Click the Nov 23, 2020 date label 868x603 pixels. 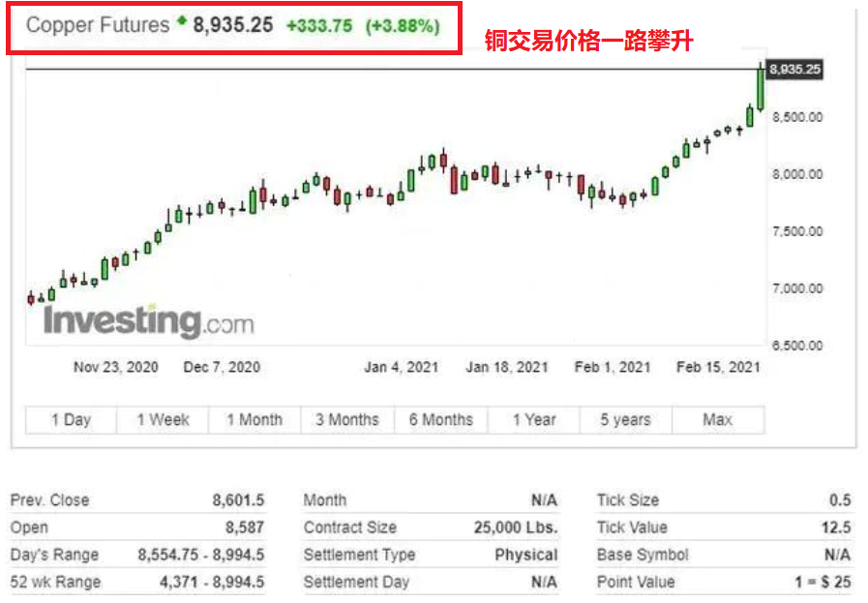115,367
